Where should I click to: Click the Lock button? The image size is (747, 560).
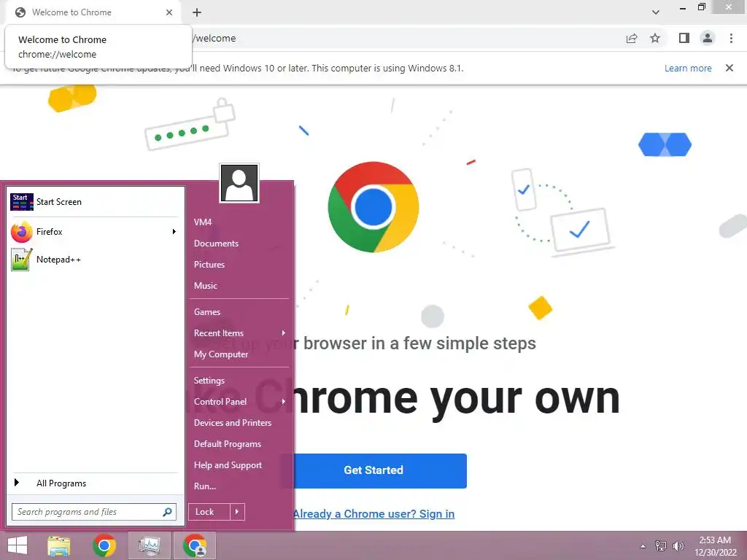pos(209,512)
